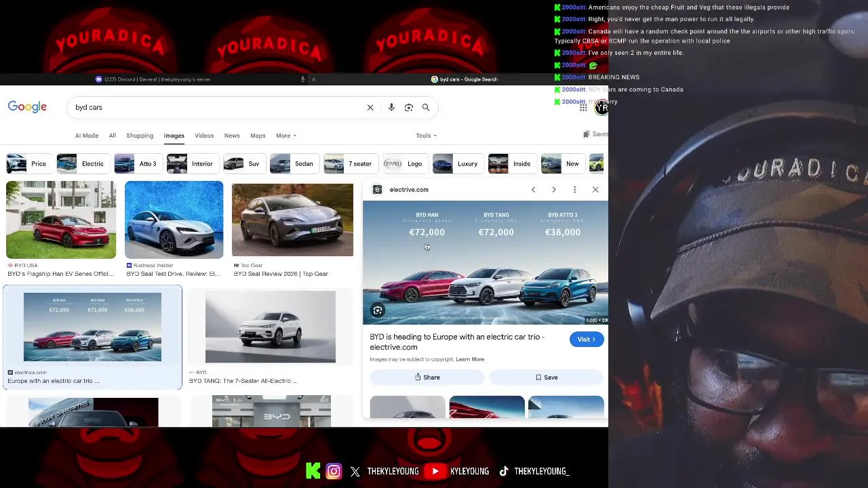Open Business Insider BYD Seal thumbnail
Screen dimensions: 868x488
point(174,220)
